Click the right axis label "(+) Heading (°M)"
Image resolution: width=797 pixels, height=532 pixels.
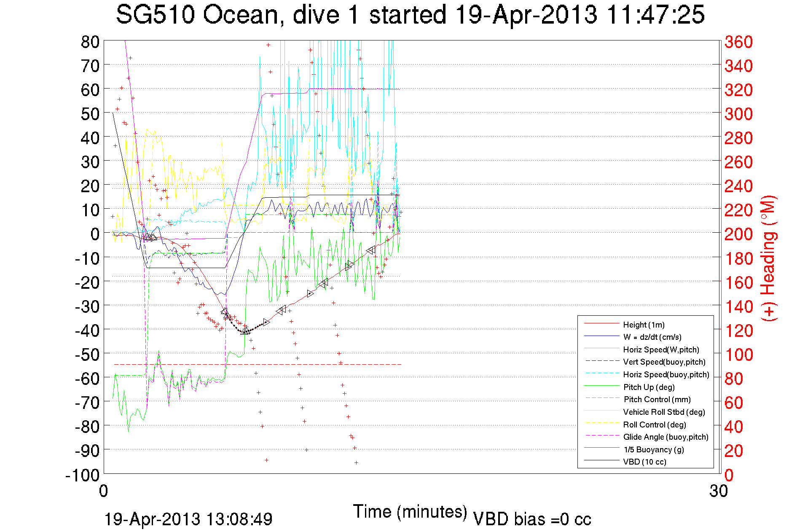pyautogui.click(x=768, y=258)
